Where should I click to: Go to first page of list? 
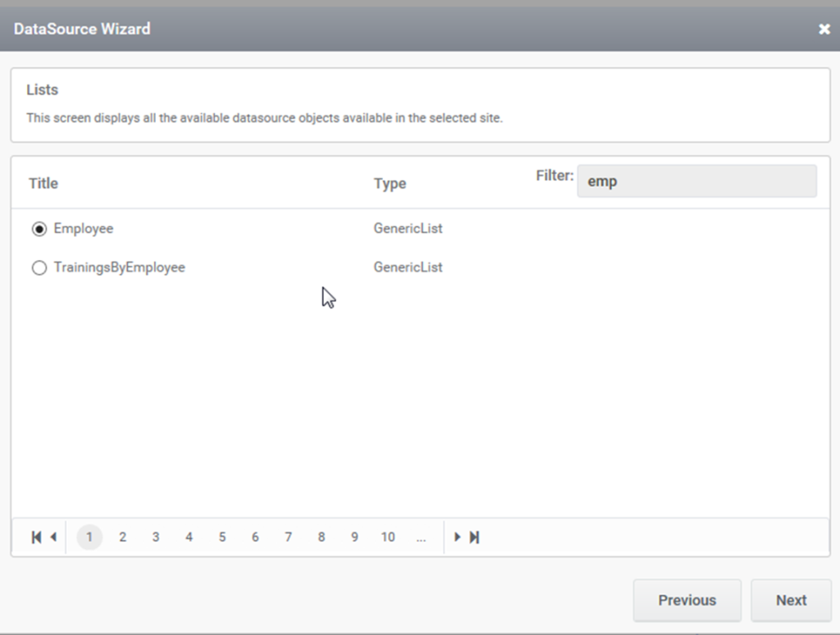pos(35,537)
